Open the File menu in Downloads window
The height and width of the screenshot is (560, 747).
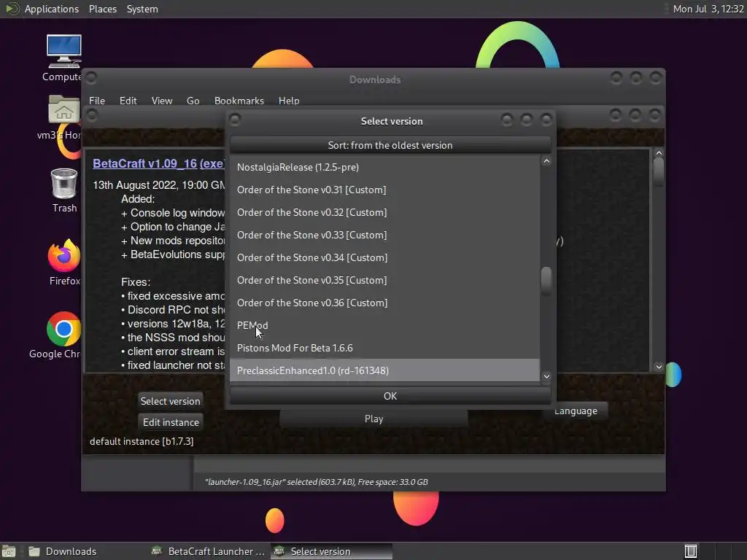click(x=97, y=101)
